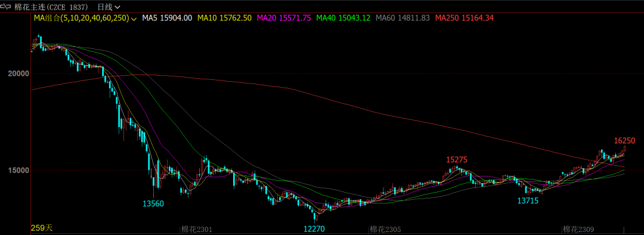Open the 日线 period dropdown

(109, 7)
